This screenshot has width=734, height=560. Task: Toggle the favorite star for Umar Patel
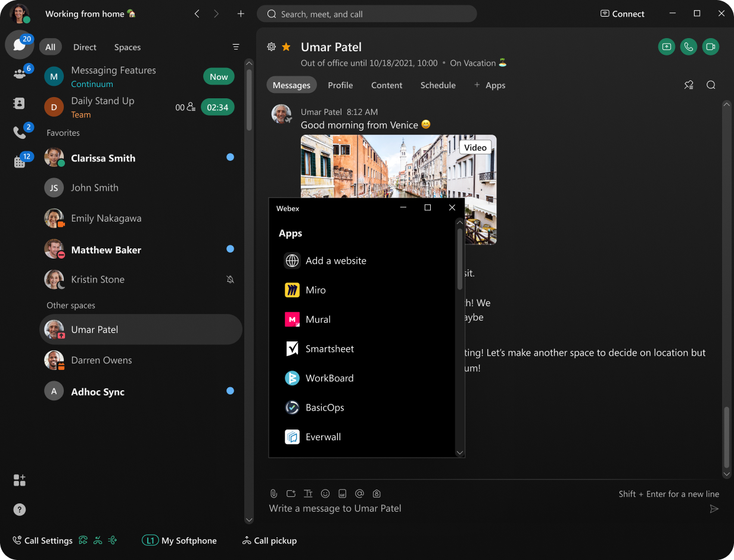[286, 46]
